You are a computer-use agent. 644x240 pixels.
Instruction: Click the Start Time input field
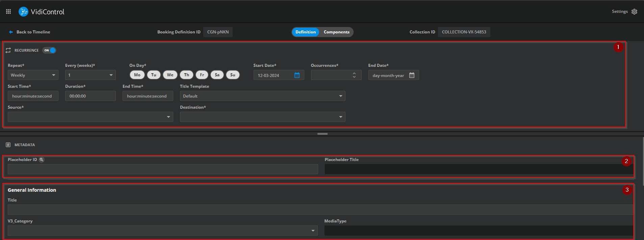click(33, 96)
